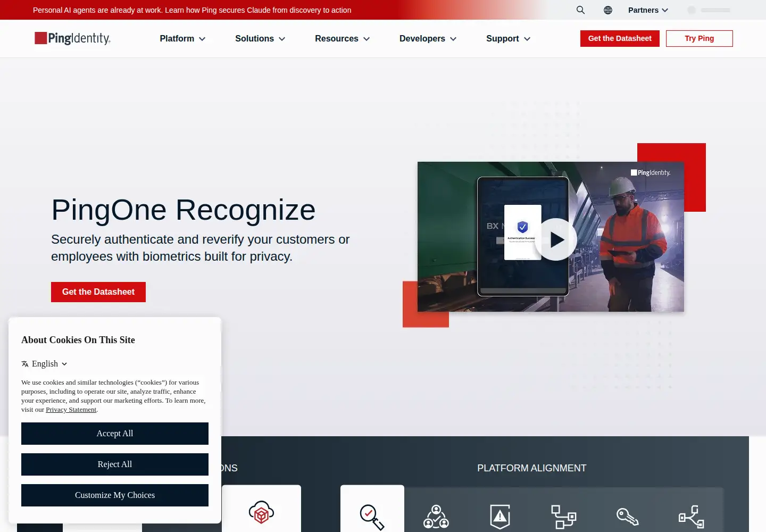Click the About Cookies On This Site title
Image resolution: width=766 pixels, height=532 pixels.
point(78,340)
